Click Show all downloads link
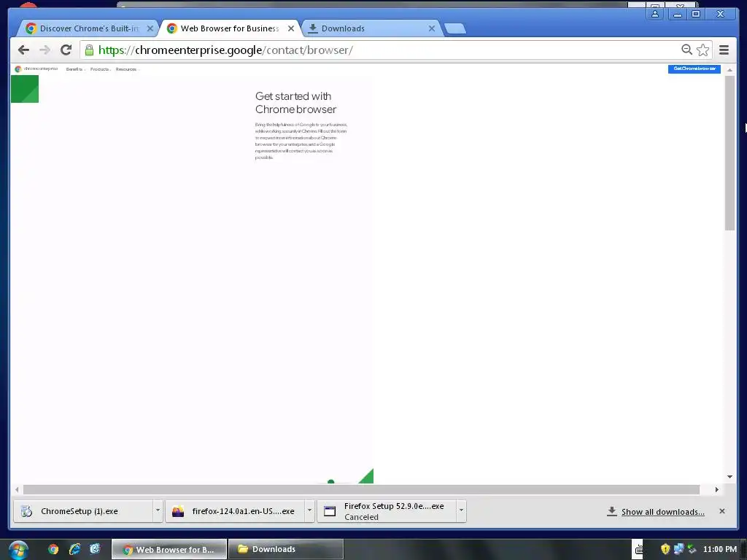This screenshot has height=560, width=747. tap(662, 512)
